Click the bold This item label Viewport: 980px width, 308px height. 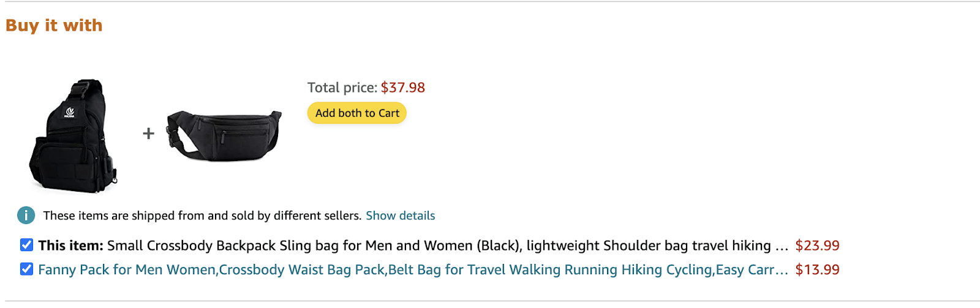point(70,246)
